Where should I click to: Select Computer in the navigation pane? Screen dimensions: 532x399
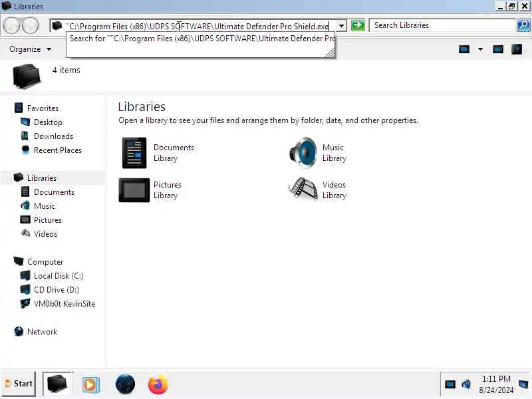coord(45,262)
